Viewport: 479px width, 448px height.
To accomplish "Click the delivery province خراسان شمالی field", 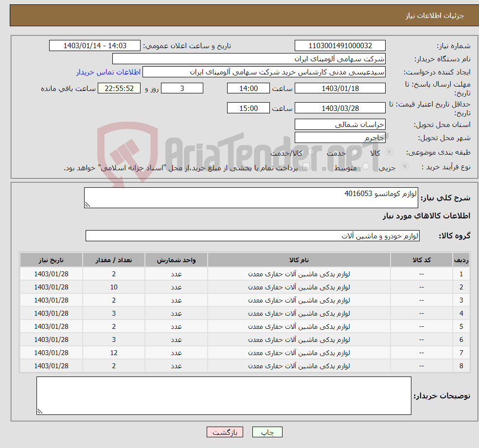I will (x=340, y=125).
